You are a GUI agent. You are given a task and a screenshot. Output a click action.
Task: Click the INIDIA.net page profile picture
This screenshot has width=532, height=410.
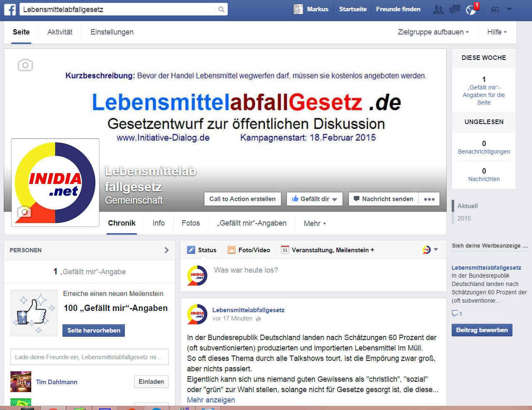[55, 183]
